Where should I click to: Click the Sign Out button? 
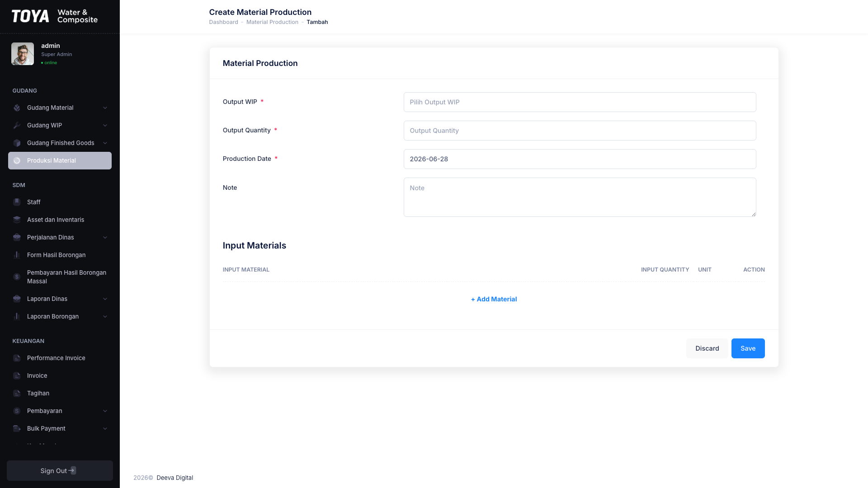[60, 470]
